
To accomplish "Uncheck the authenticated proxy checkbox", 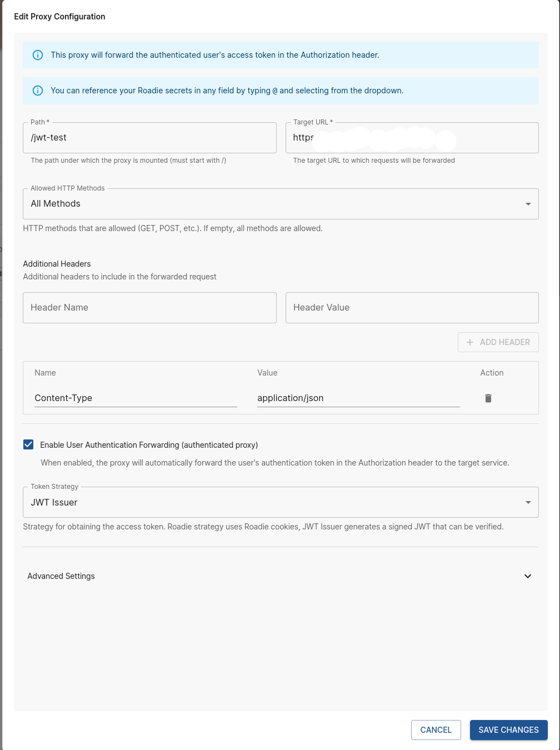I will click(x=28, y=444).
